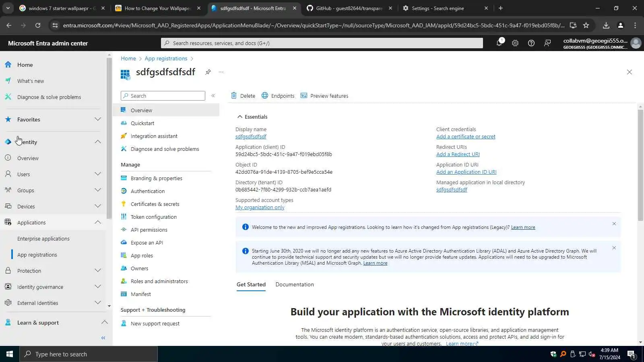Open portal settings gear icon

click(515, 43)
